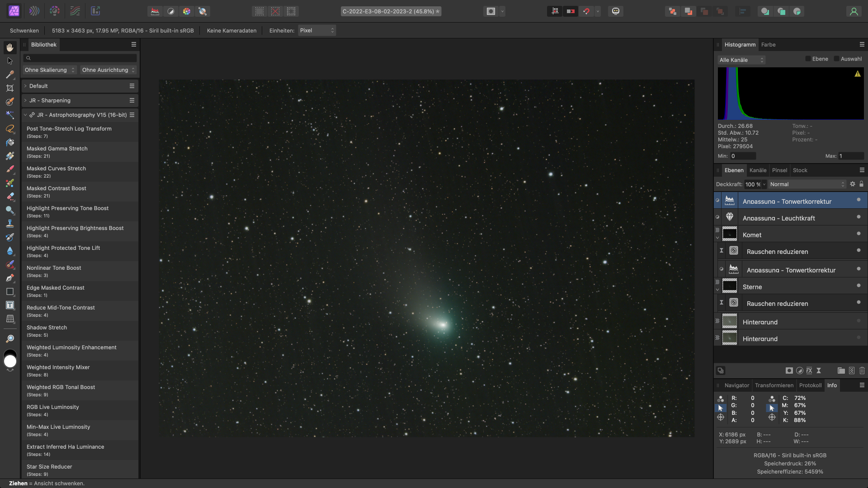Open the Normal blend mode dropdown
The width and height of the screenshot is (868, 488).
tap(807, 184)
